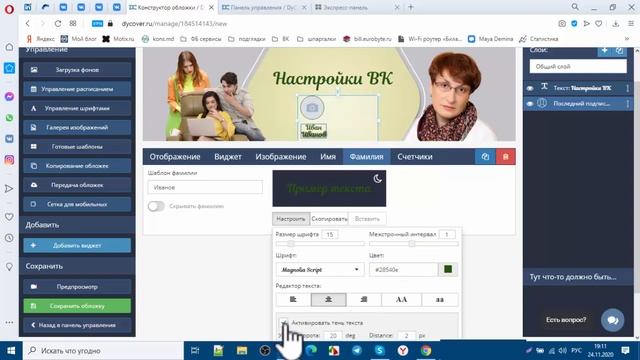Viewport: 640px width, 360px height.
Task: Open Messenger in Opera sidebar
Action: pyautogui.click(x=9, y=97)
